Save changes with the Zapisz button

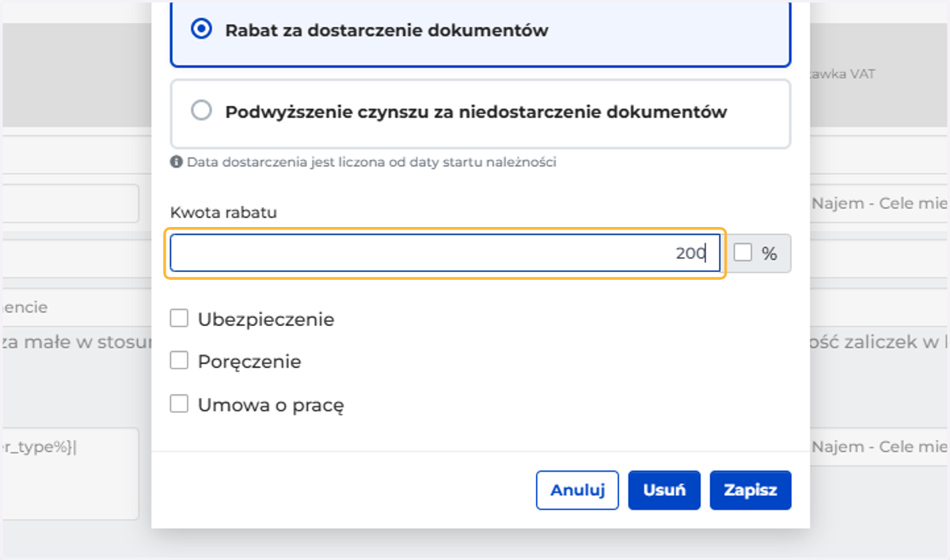750,490
